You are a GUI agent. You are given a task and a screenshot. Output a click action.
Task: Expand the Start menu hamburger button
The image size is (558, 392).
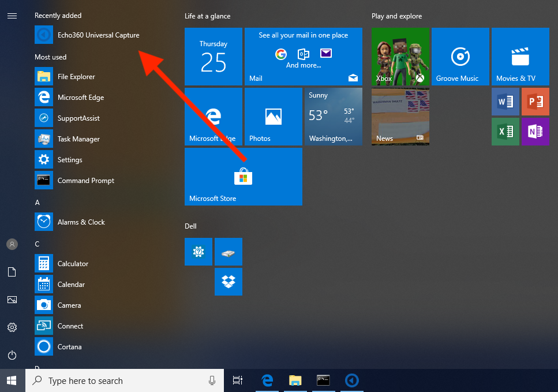coord(12,16)
